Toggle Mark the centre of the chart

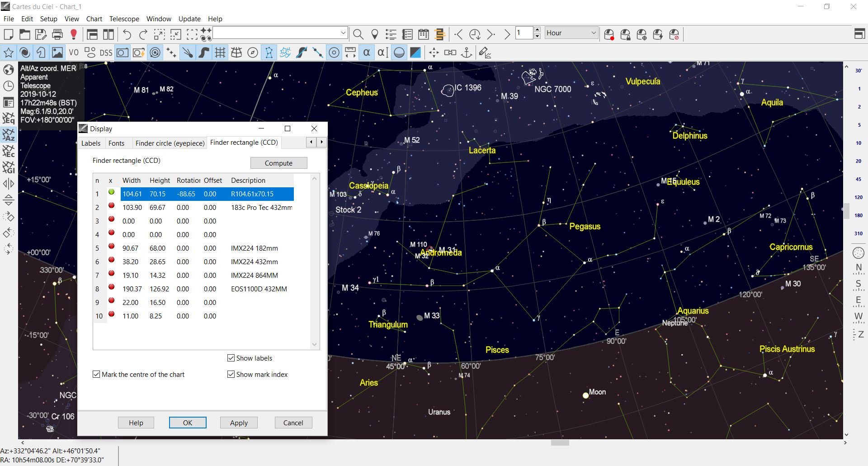96,374
